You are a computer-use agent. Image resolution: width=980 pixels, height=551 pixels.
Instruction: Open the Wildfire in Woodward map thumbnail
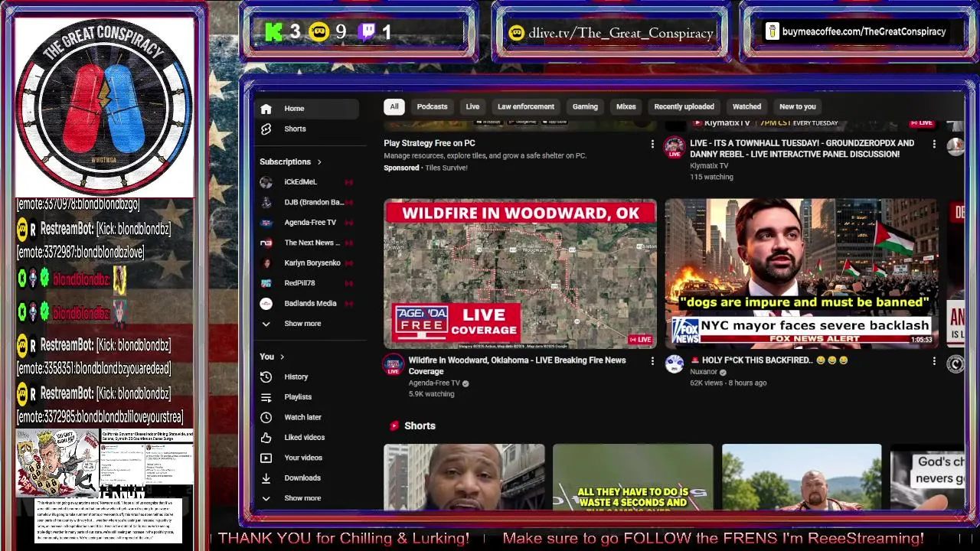520,274
